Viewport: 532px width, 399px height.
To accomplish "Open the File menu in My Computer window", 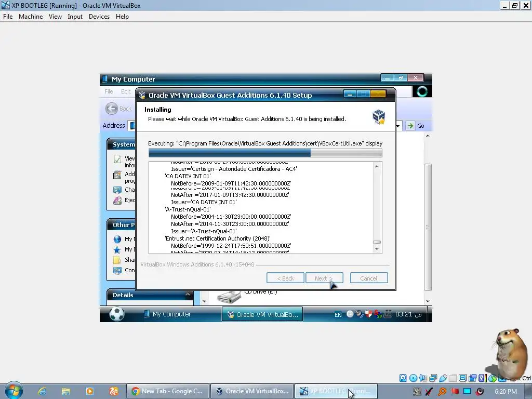I will [x=109, y=91].
